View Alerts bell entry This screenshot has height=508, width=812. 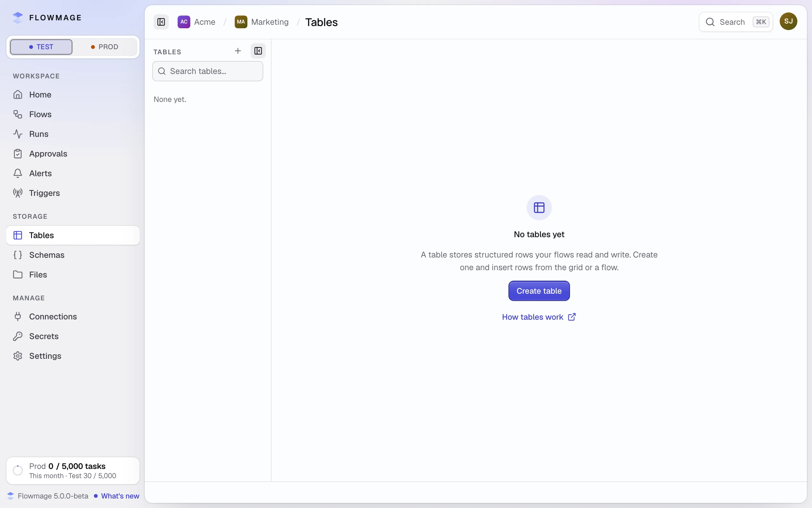point(73,173)
